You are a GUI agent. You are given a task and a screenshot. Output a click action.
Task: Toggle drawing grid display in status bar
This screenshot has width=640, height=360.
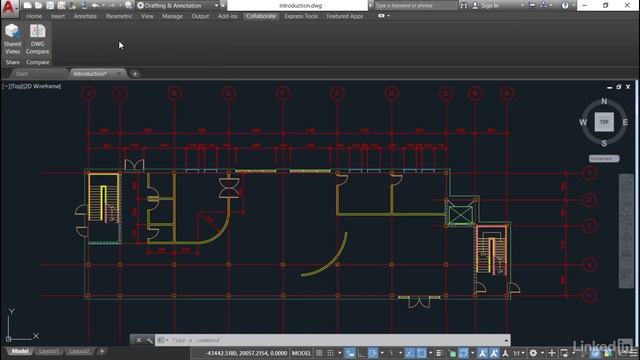point(319,353)
